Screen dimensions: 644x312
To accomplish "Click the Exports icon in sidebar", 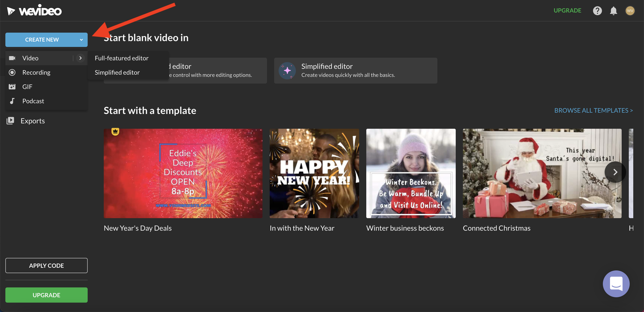I will click(10, 121).
